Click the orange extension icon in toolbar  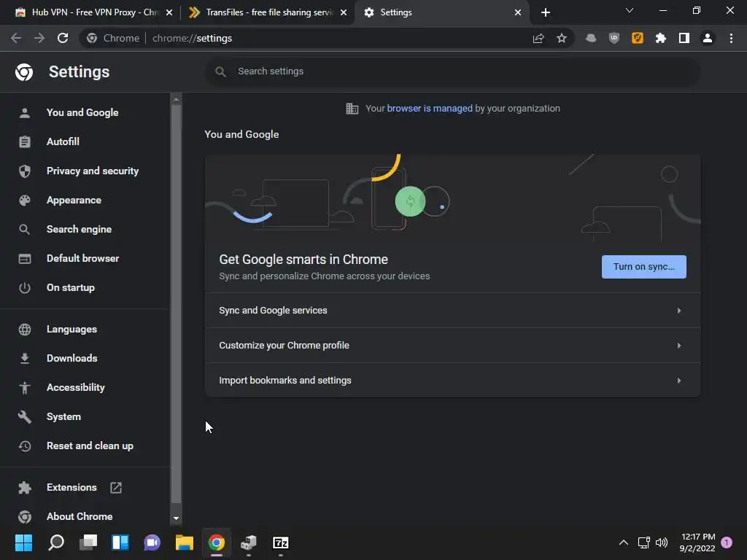pyautogui.click(x=638, y=38)
